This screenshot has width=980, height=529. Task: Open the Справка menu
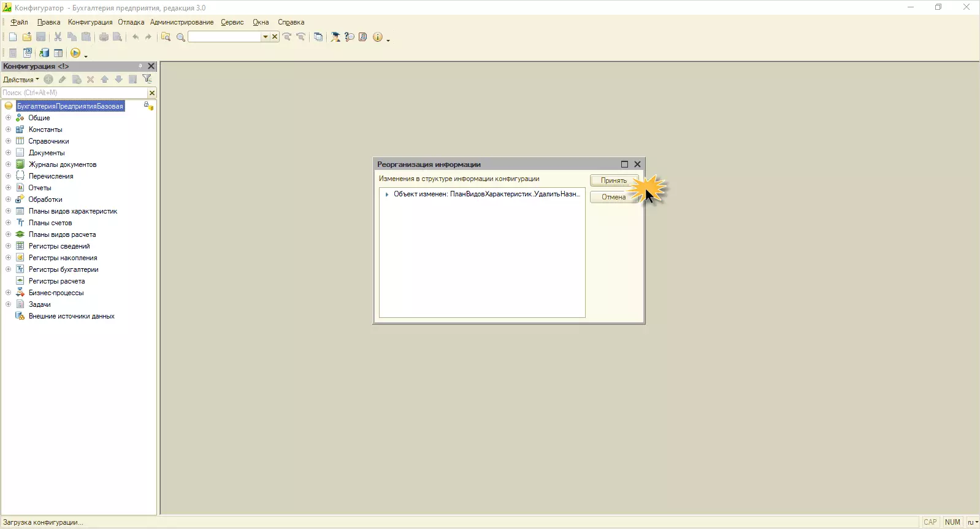291,22
